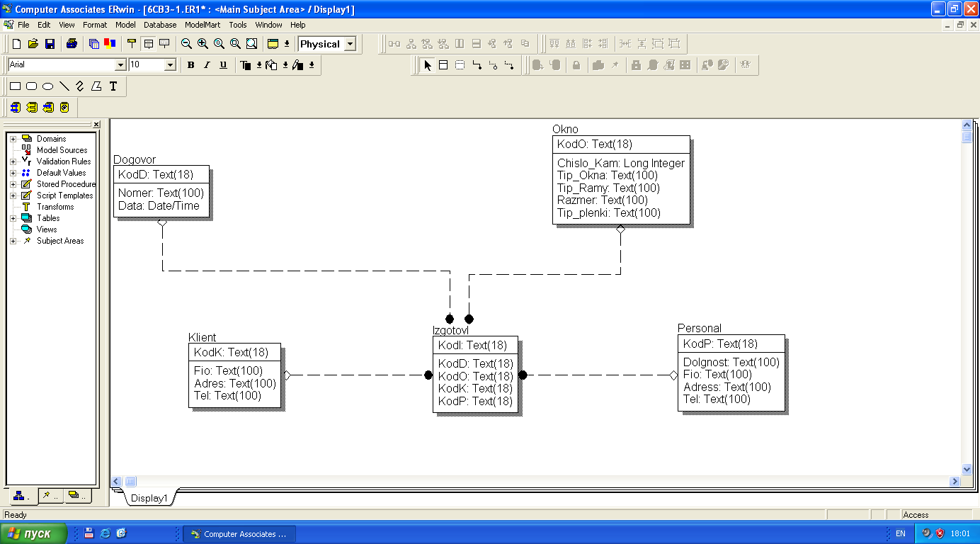Expand the Default Values tree node
This screenshot has width=980, height=544.
[x=13, y=173]
